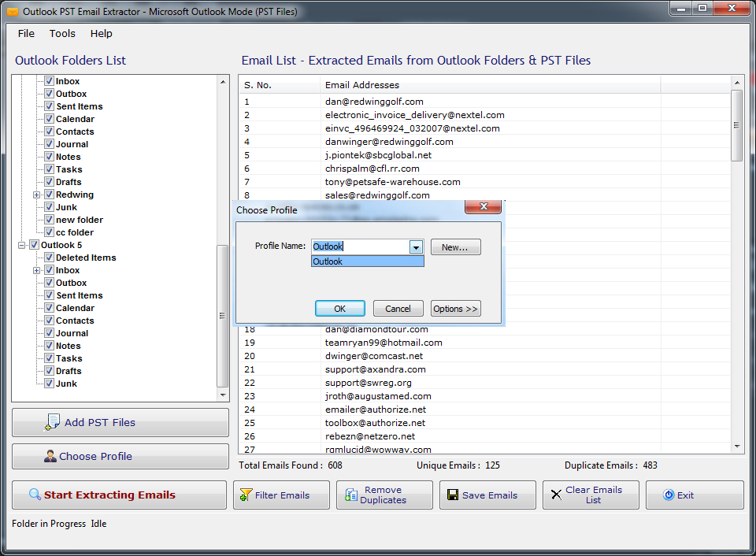Select email support@swreg.org
The width and height of the screenshot is (756, 556).
(x=368, y=383)
